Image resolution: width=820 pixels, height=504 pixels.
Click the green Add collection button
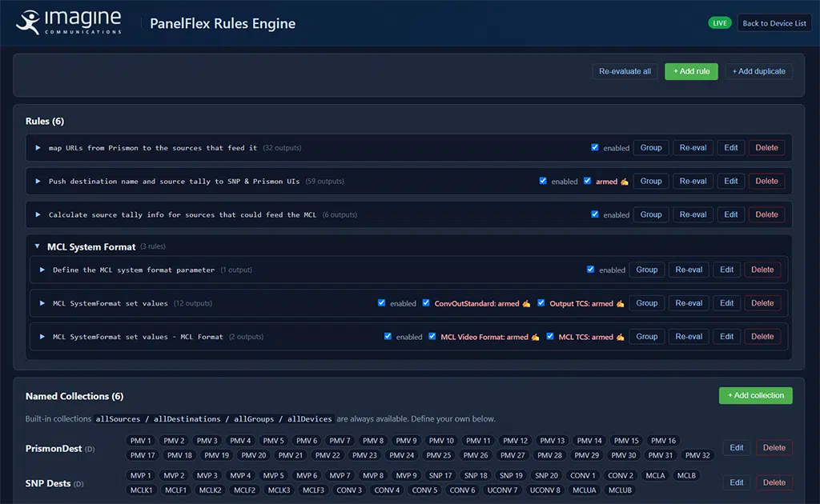756,396
